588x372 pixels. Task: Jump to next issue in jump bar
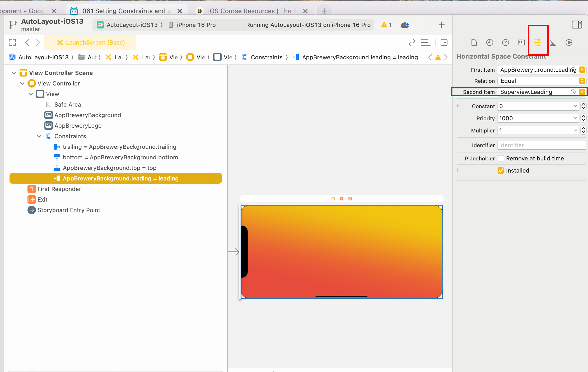point(446,57)
